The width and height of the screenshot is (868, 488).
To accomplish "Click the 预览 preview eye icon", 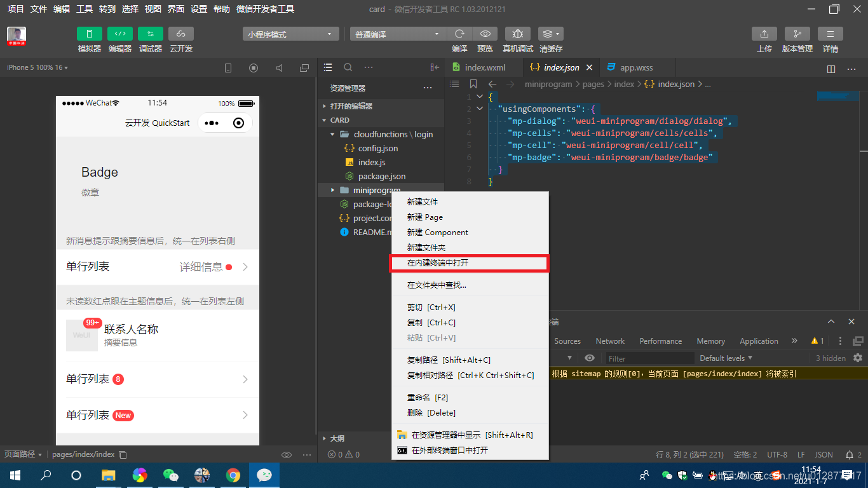I will (485, 34).
